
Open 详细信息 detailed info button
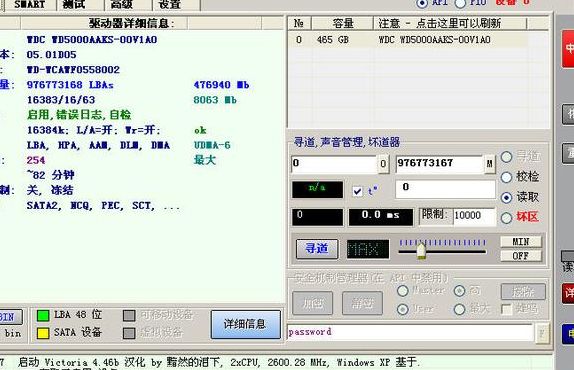pyautogui.click(x=246, y=324)
